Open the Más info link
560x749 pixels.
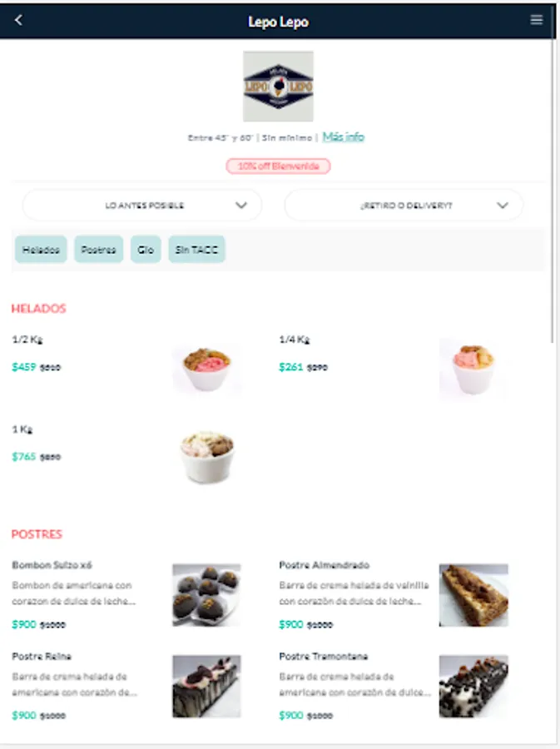coord(344,137)
